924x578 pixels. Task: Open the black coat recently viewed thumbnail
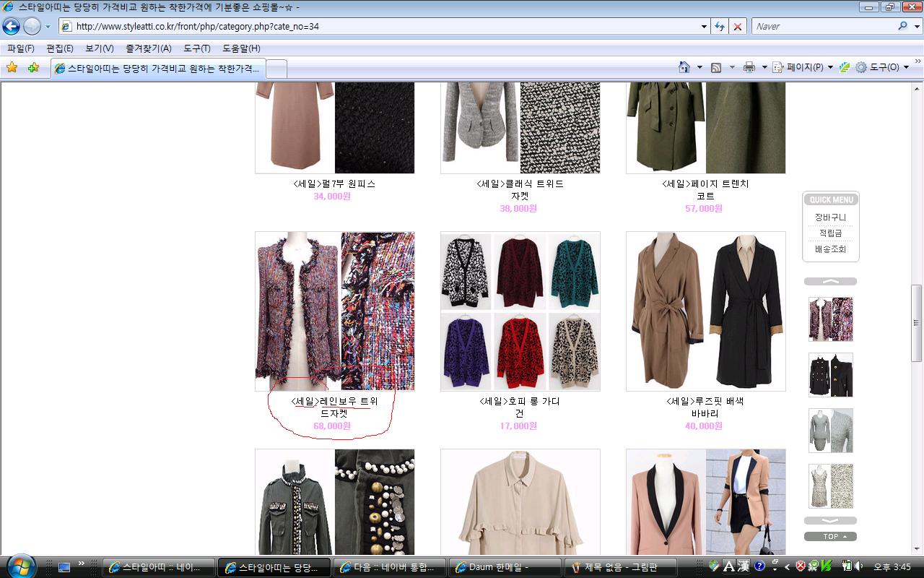tap(831, 375)
